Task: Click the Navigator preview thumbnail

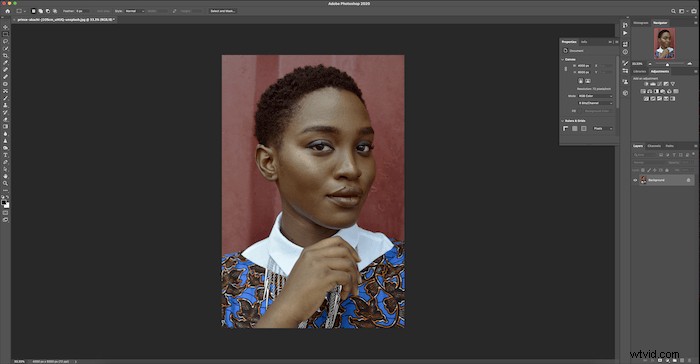Action: 664,43
